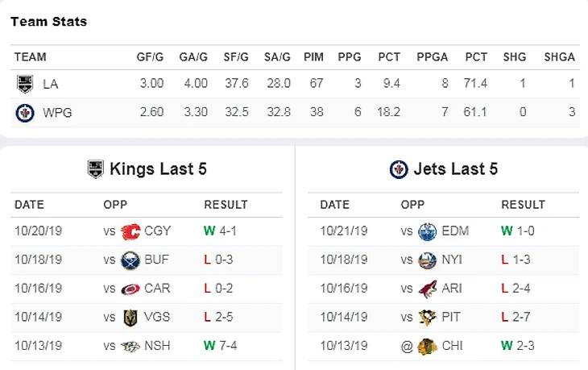Image resolution: width=588 pixels, height=370 pixels.
Task: Select the EDM opponent link
Action: (456, 231)
